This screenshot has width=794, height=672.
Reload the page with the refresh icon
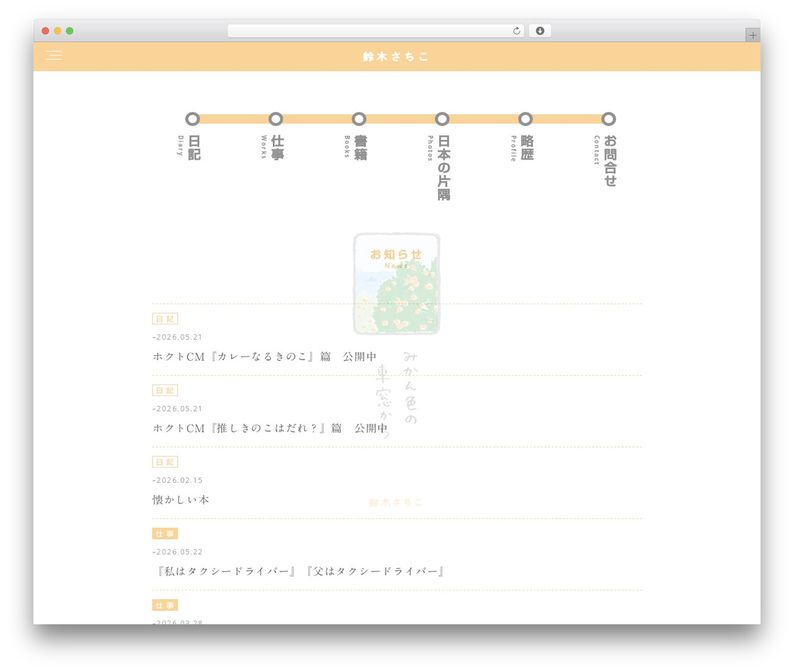click(516, 31)
